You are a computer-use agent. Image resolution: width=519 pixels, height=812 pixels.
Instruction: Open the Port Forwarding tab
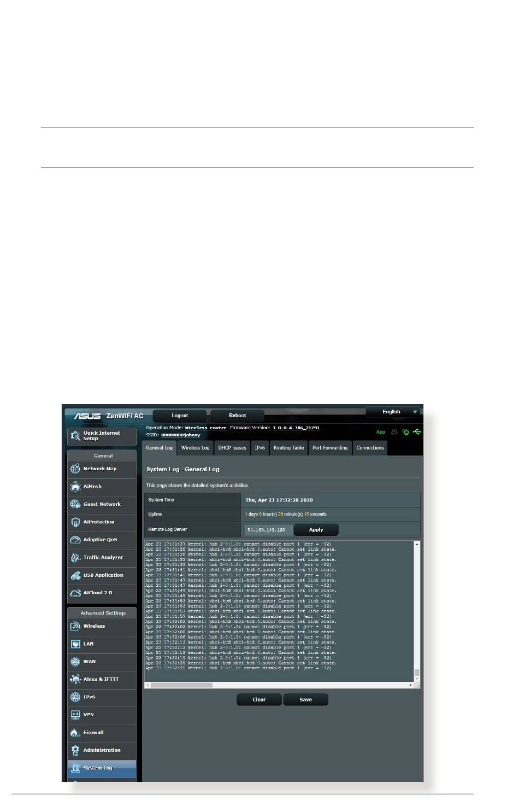click(x=330, y=448)
